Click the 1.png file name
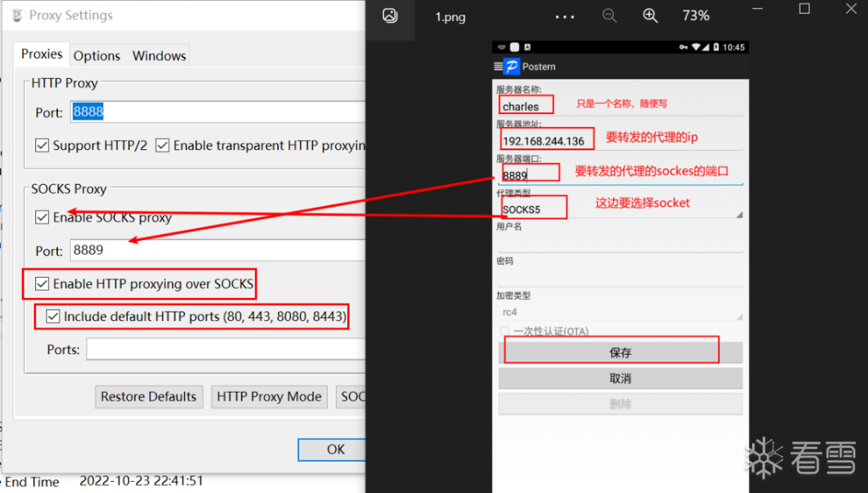Screen dimensions: 868x493 point(450,17)
